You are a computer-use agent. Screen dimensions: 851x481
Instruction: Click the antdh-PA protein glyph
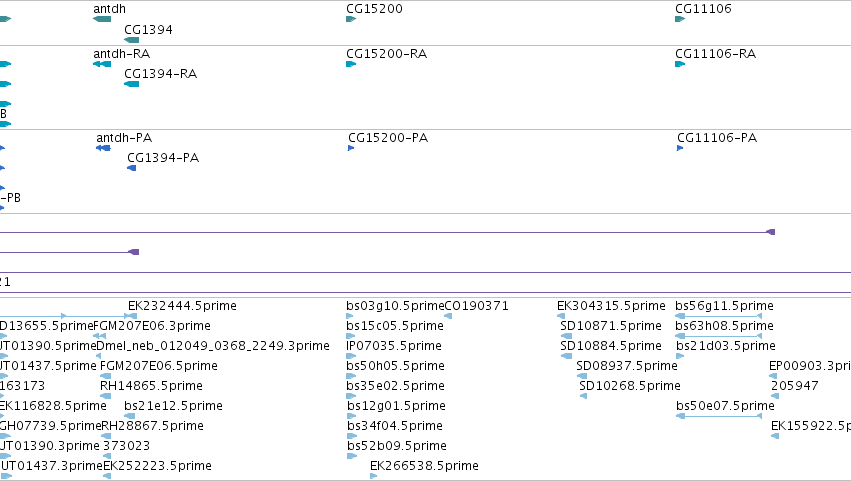103,148
